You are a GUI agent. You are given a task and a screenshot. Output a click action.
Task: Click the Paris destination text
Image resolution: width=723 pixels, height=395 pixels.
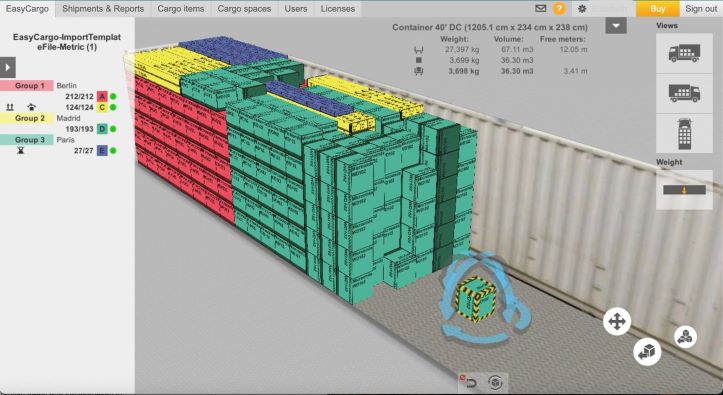pyautogui.click(x=65, y=140)
